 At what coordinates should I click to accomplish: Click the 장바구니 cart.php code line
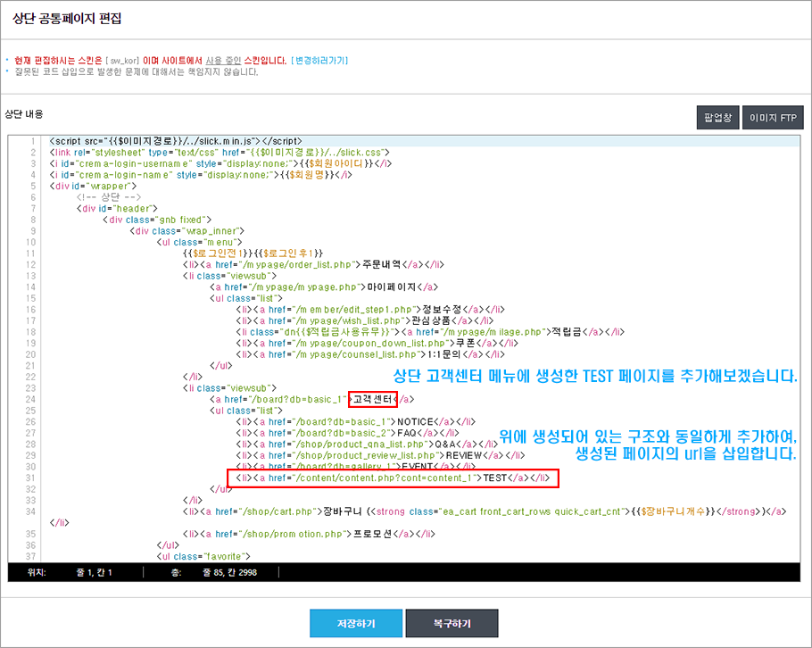click(x=485, y=511)
